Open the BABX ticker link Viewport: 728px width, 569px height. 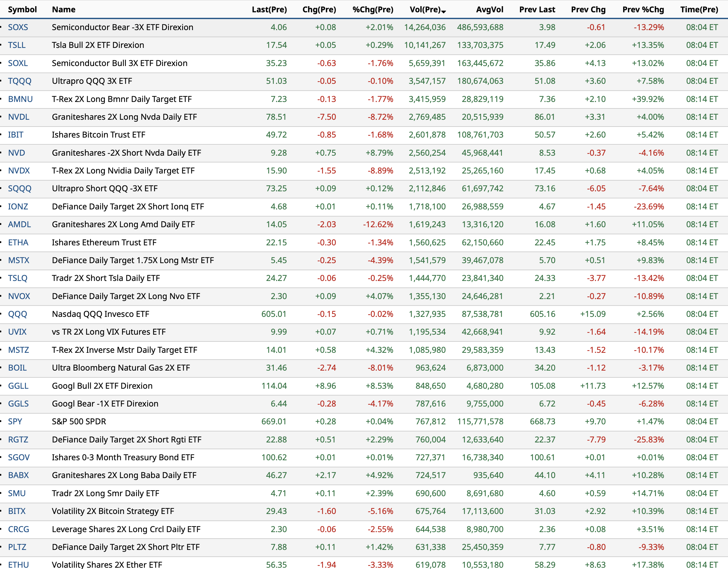pos(18,475)
